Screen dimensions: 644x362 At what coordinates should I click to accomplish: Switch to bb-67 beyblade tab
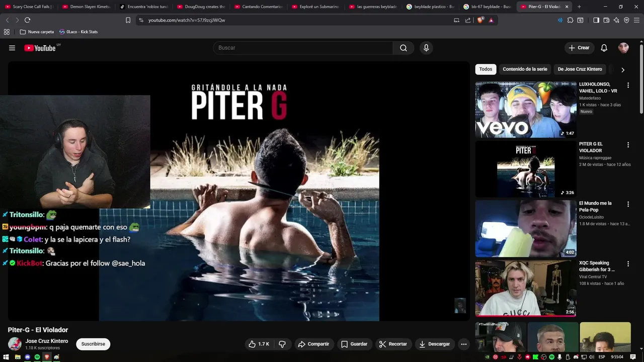click(x=488, y=7)
